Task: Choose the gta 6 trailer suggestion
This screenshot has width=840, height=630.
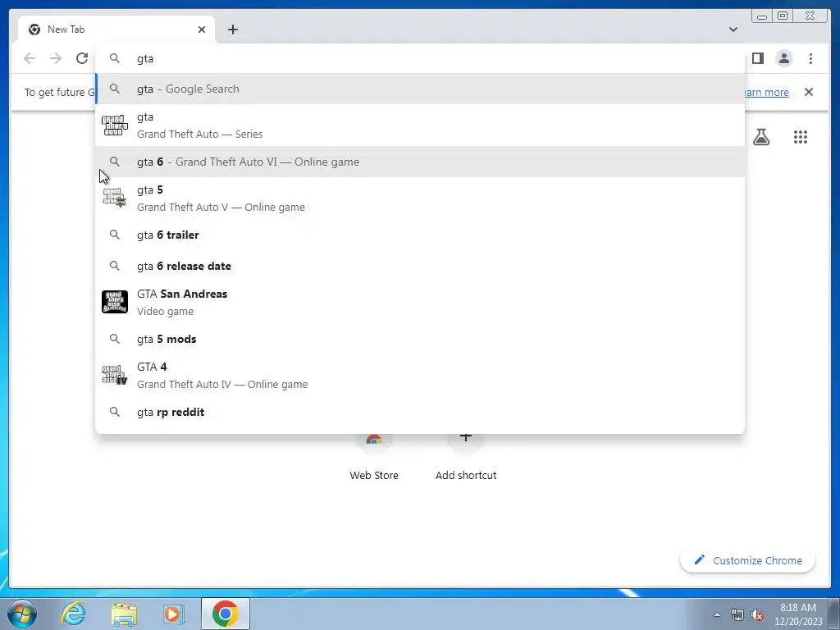Action: click(x=420, y=235)
